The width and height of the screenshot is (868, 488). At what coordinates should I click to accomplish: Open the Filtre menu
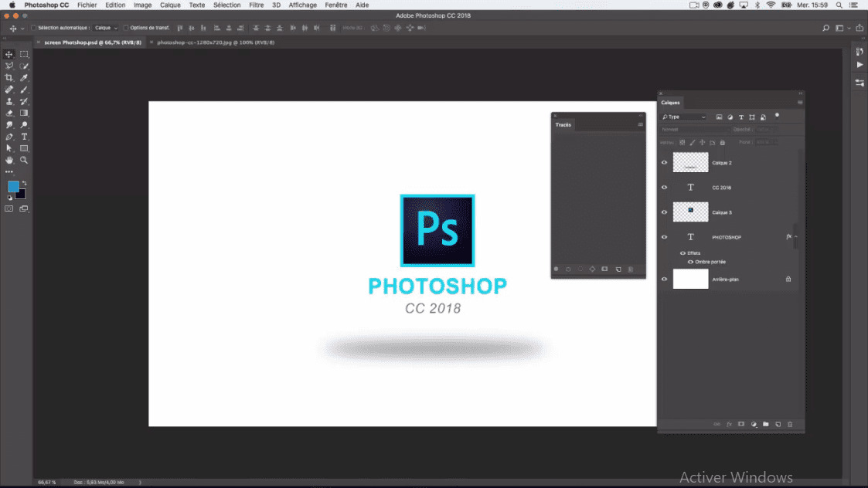pyautogui.click(x=257, y=5)
